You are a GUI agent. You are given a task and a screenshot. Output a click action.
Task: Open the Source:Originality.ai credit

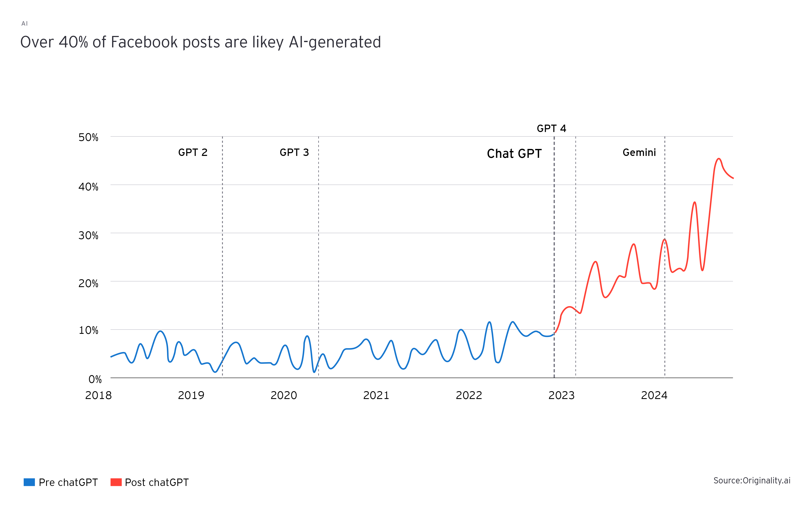point(752,480)
